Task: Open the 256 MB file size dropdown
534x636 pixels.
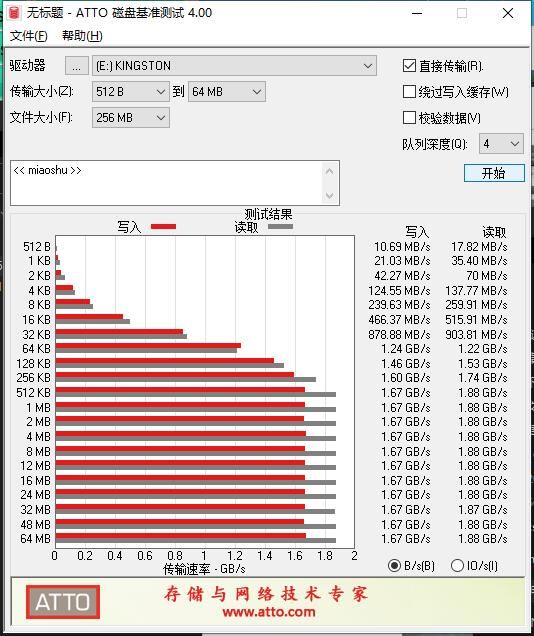Action: [131, 118]
